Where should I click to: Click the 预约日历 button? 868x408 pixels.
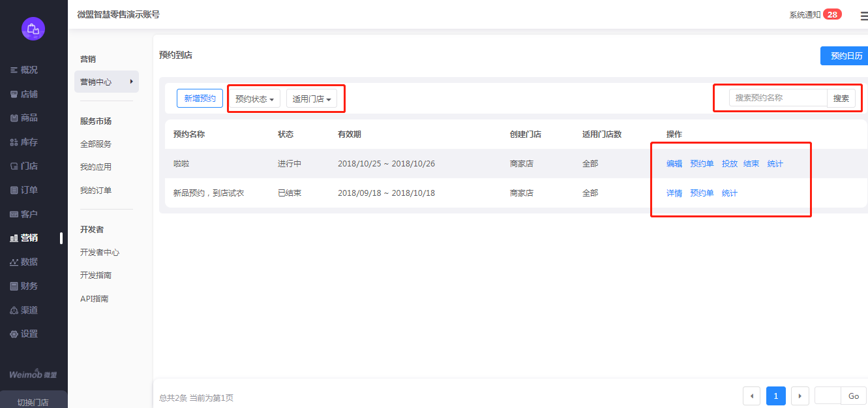(846, 56)
